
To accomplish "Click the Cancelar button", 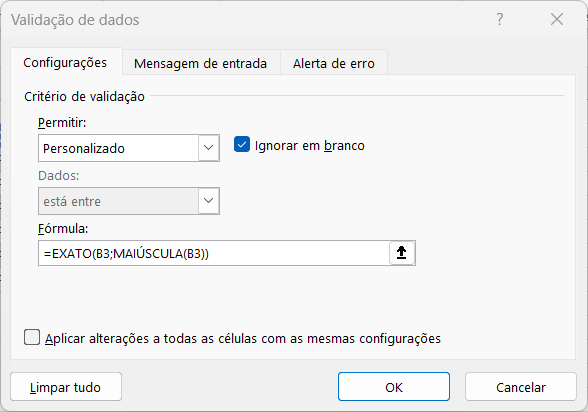I will (x=520, y=387).
